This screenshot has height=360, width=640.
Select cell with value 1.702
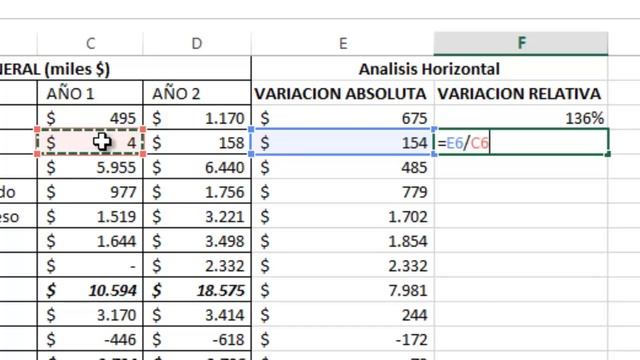pos(343,216)
